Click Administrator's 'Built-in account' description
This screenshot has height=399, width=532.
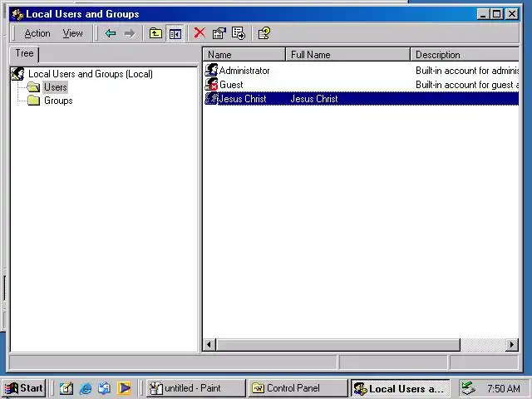(x=467, y=71)
